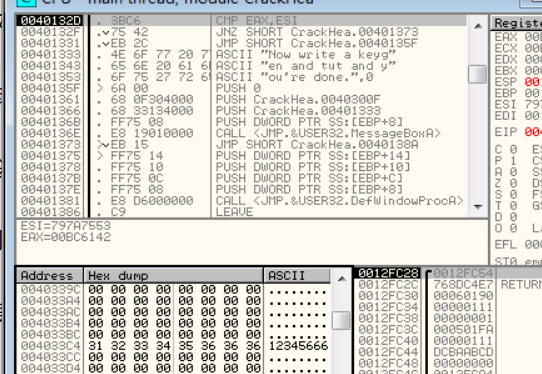Select dump row at address 004033C4
The height and width of the screenshot is (374, 542).
pos(174,346)
